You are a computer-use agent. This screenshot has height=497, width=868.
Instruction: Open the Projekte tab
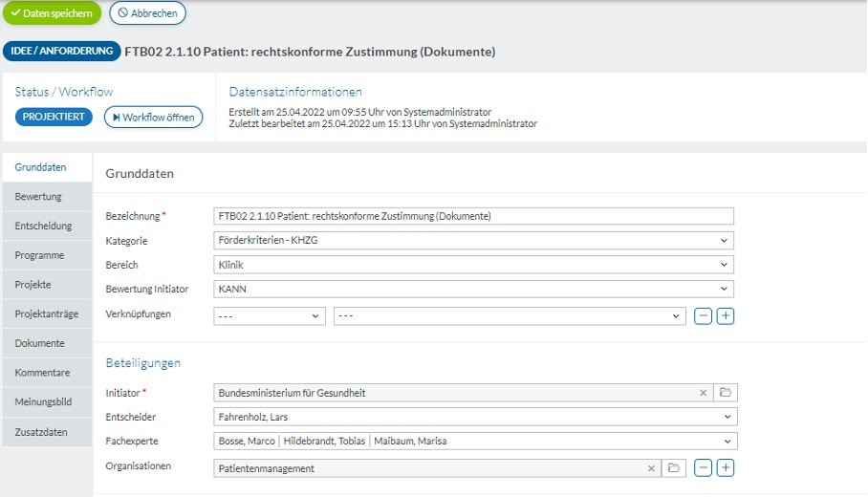coord(47,285)
